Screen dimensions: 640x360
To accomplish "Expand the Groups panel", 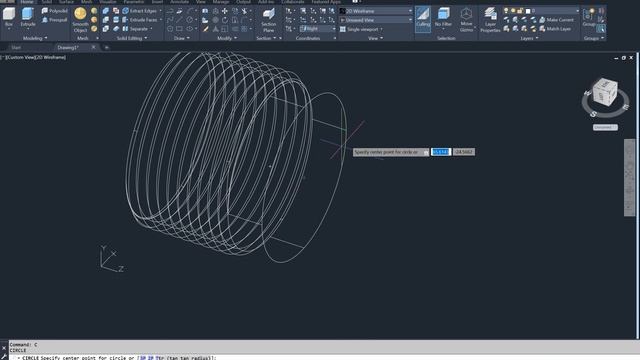I will pos(594,38).
